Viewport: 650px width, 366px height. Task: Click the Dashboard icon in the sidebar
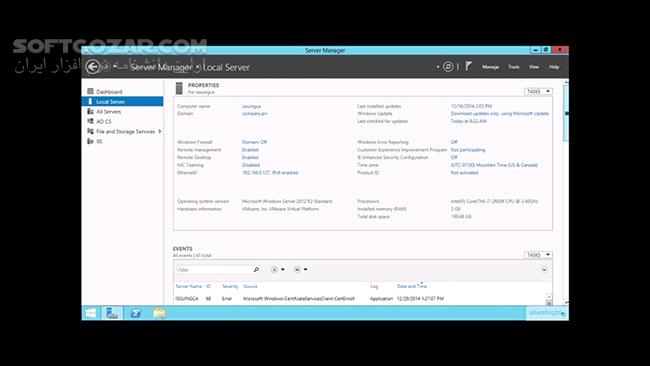90,91
